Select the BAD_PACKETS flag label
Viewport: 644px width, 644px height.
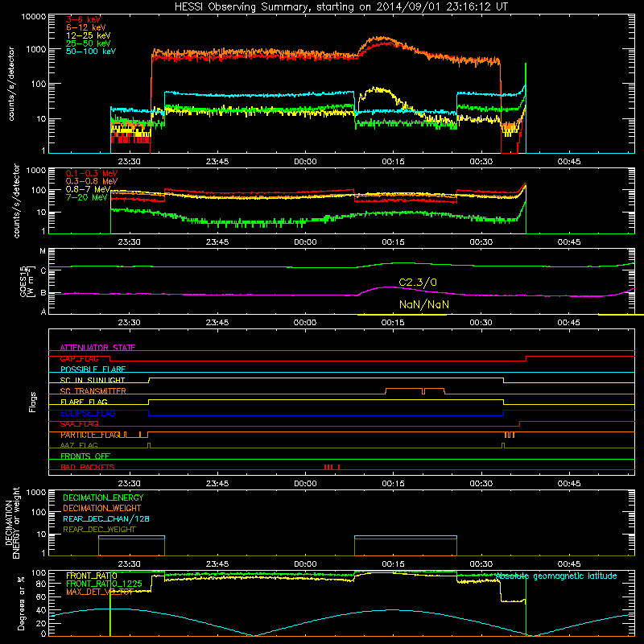pyautogui.click(x=88, y=467)
